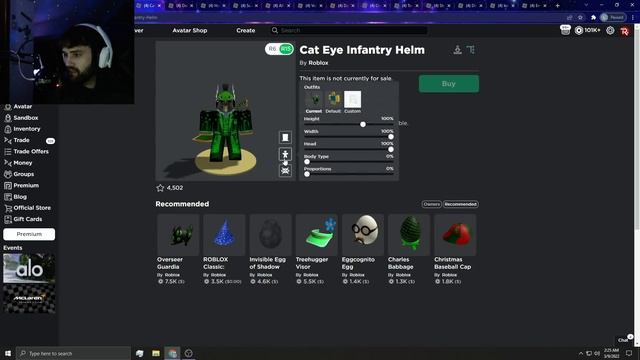Adjust the Head slider handle
Screen dimensions: 640x360
pyautogui.click(x=391, y=149)
